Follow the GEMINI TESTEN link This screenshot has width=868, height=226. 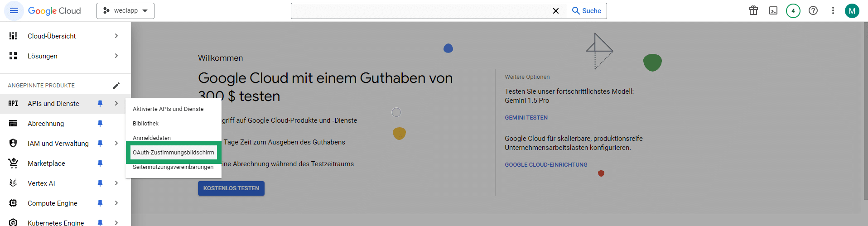tap(526, 118)
